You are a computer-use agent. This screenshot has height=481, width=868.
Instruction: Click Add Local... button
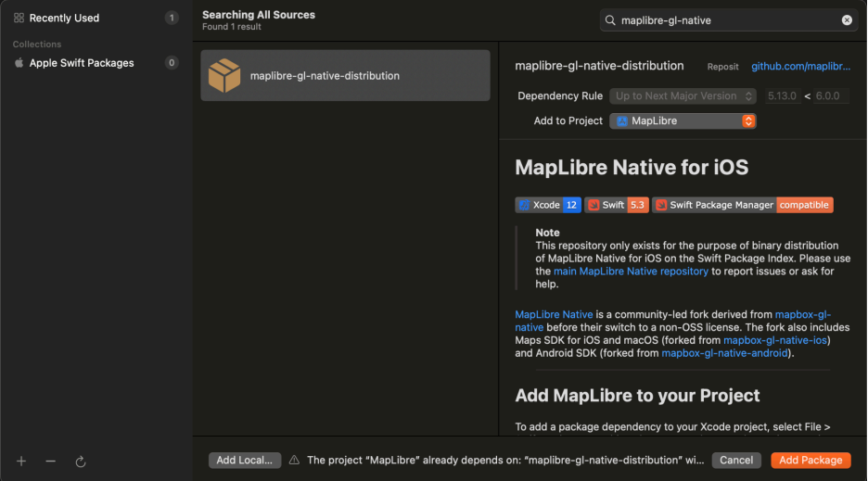pos(245,460)
